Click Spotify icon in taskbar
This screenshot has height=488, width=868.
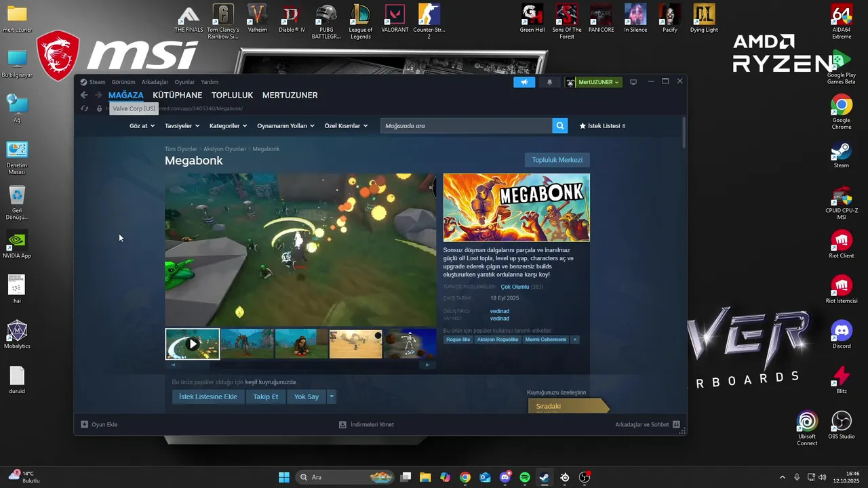[x=525, y=477]
